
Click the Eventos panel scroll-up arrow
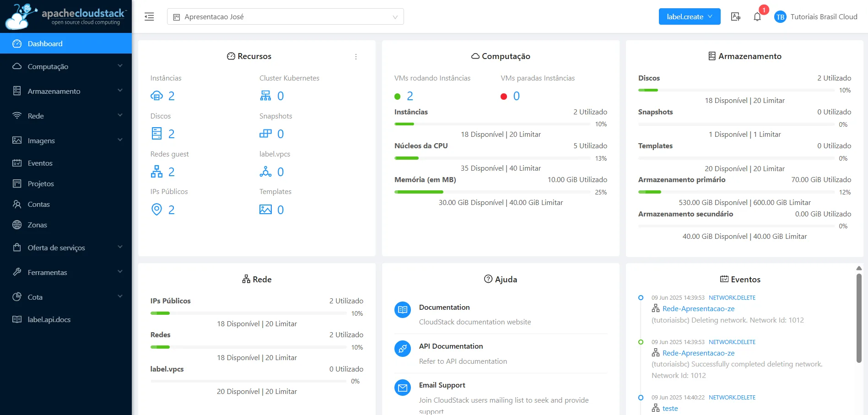(x=859, y=268)
